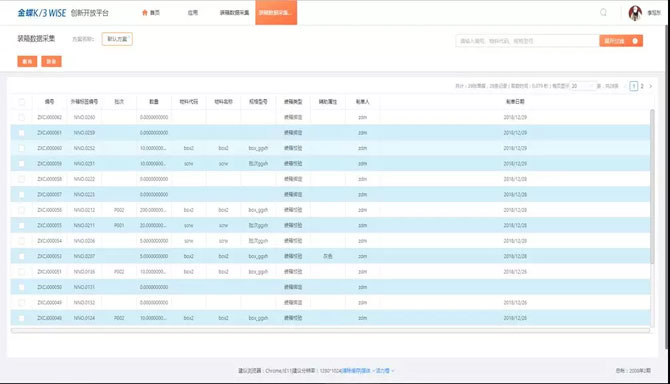Screen dimensions: 670x384
Task: Check the row ZXCJ000053 checkbox
Action: [x=21, y=256]
